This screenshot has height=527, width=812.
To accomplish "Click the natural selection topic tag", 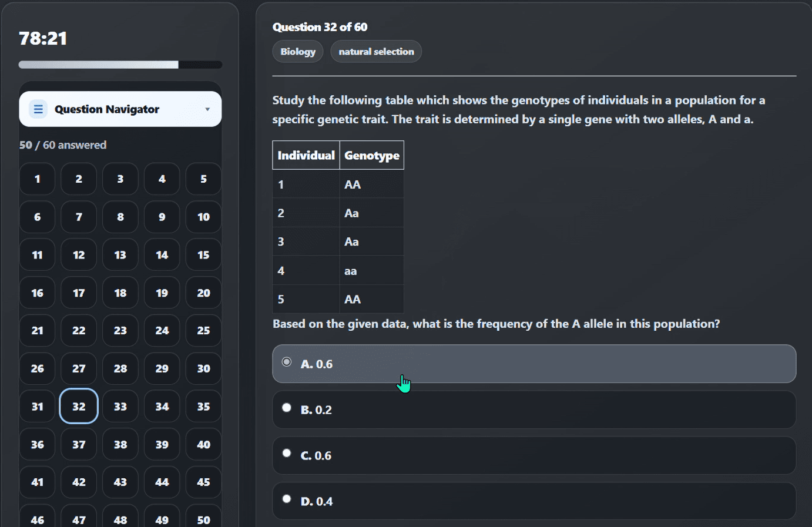I will tap(376, 52).
